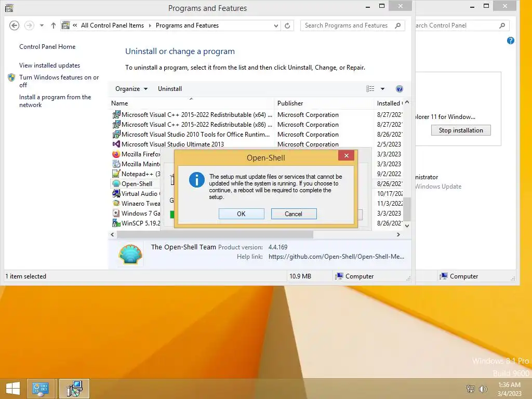The image size is (532, 399).
Task: Select All Control Panel Items breadcrumb
Action: tap(112, 25)
